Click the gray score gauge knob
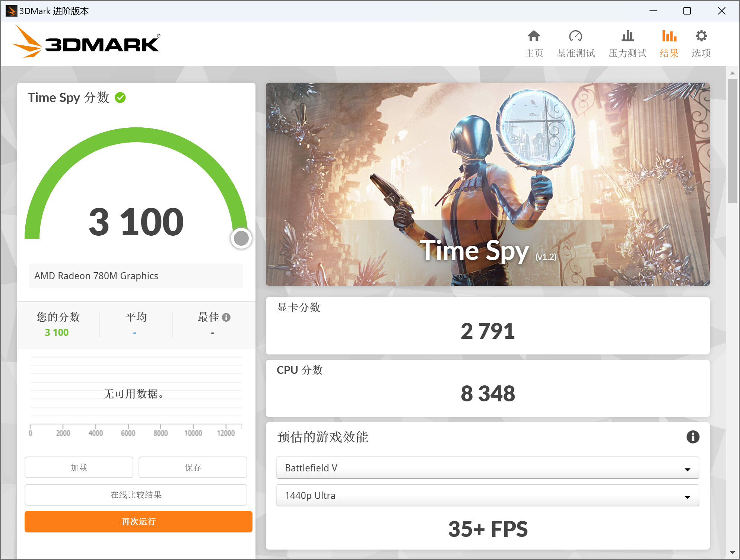Viewport: 740px width, 560px height. [241, 238]
